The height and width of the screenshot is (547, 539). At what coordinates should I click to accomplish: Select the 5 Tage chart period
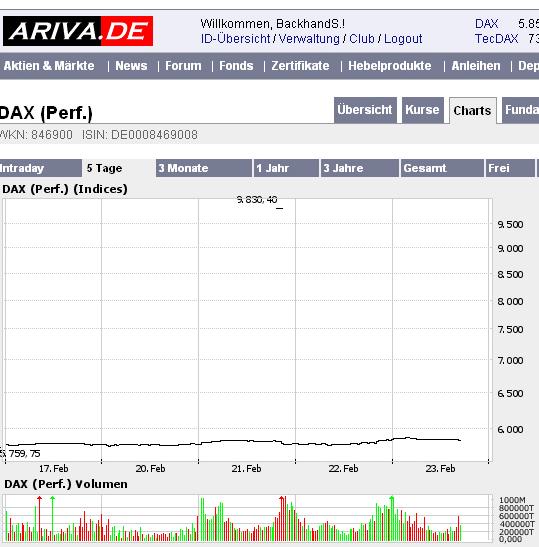[119, 168]
